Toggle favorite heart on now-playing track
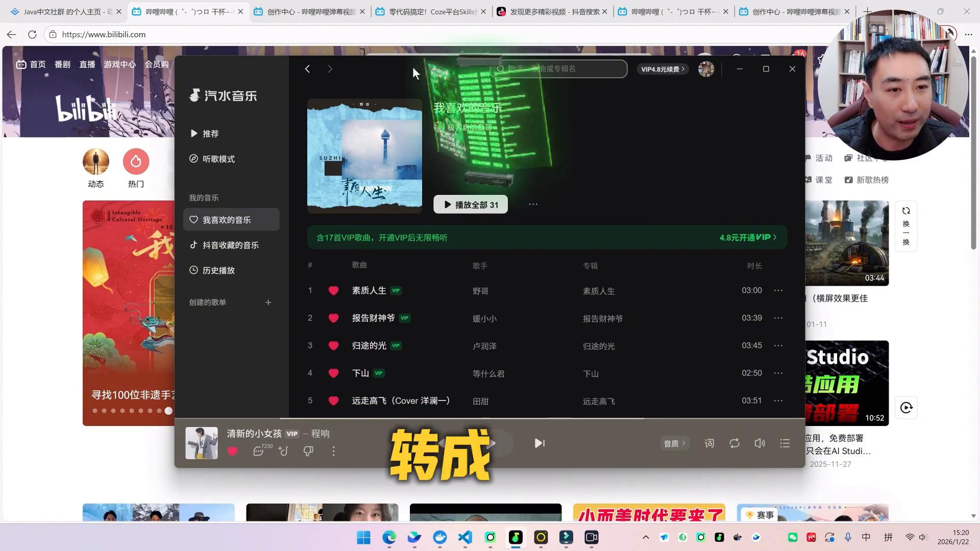This screenshot has height=551, width=980. 232,452
